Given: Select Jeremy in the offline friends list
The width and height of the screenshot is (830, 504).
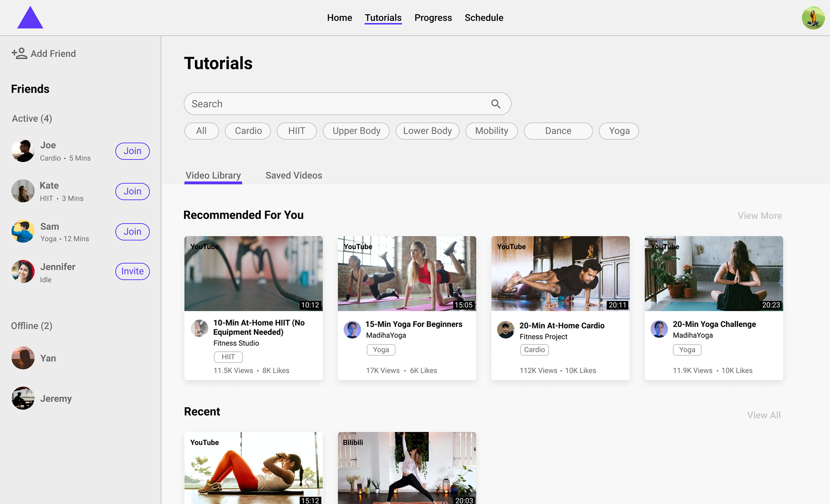Looking at the screenshot, I should [x=56, y=399].
